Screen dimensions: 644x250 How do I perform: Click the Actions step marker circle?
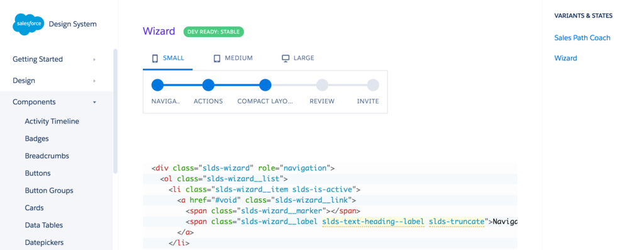(208, 85)
